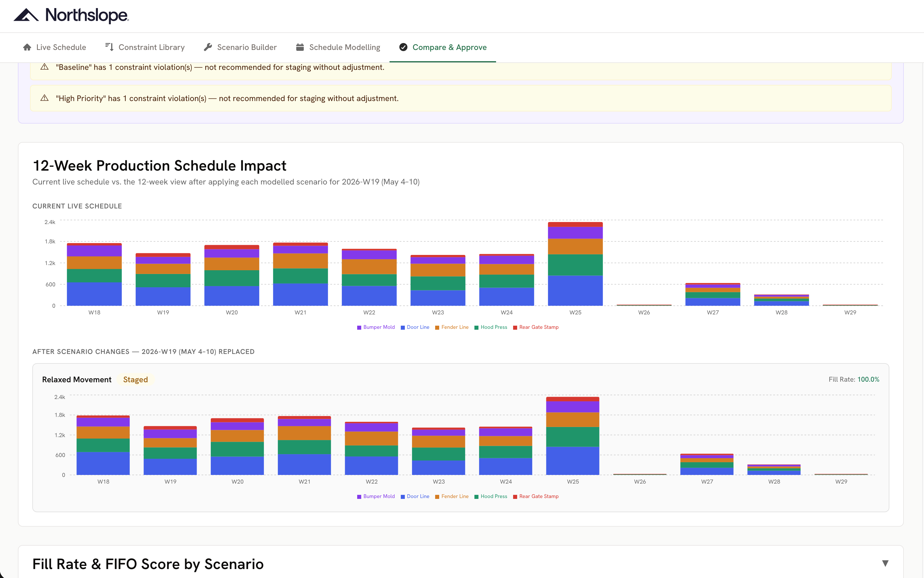Click the Baseline constraint violation warning text
Viewport: 924px width, 578px height.
(x=220, y=67)
